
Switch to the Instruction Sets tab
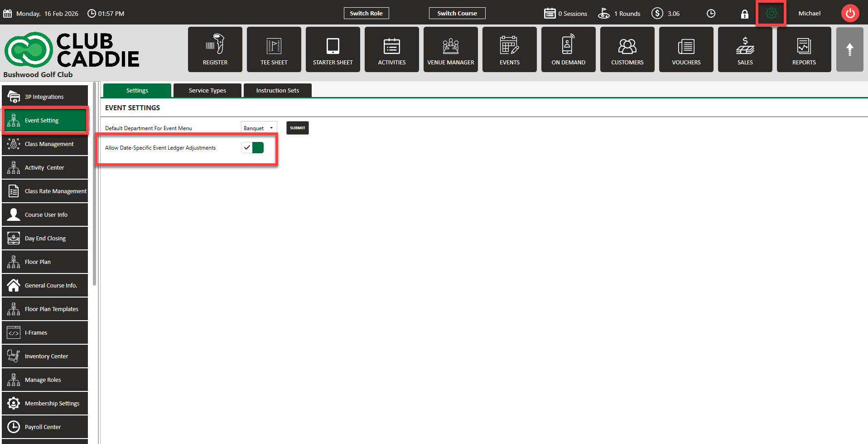pos(277,91)
